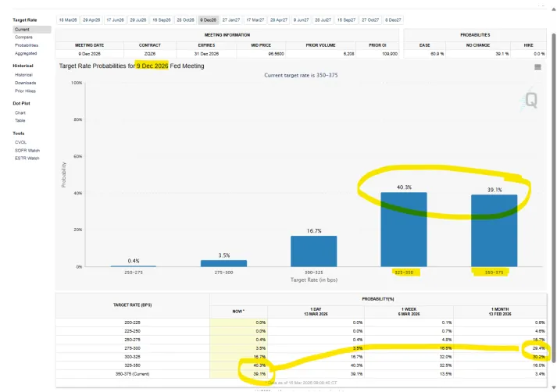Click the MID PRICE column header
Screen dimensions: 557x392
click(261, 45)
